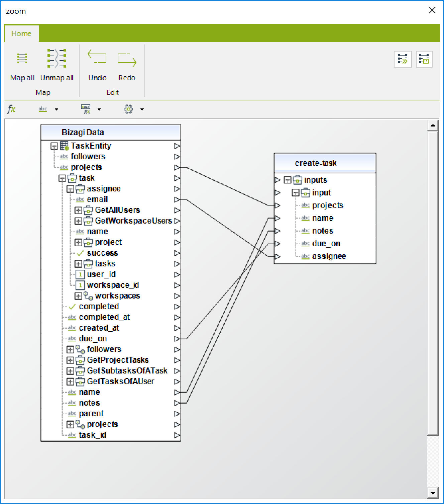444x504 pixels.
Task: Click the output connector arrow of parent
Action: [177, 414]
